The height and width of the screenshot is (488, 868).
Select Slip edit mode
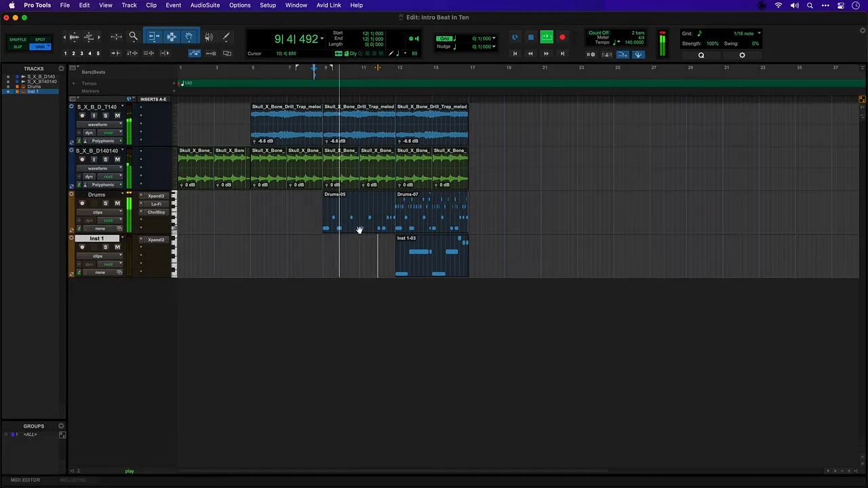click(18, 47)
